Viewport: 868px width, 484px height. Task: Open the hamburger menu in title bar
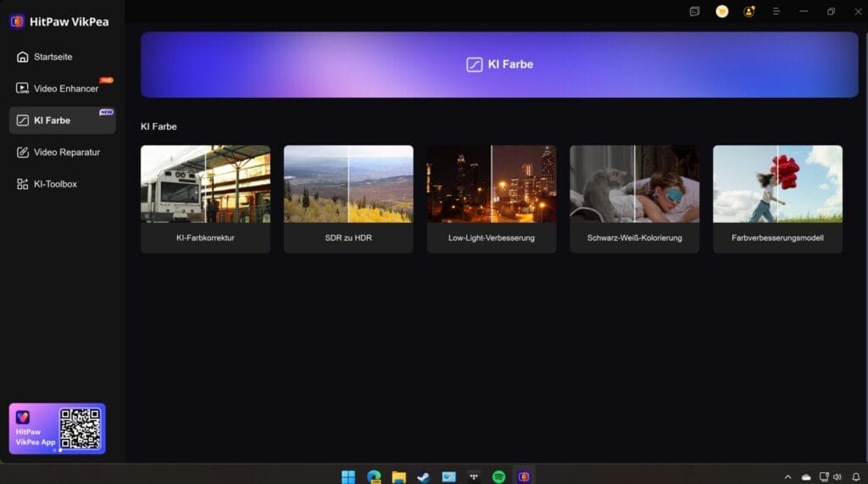pyautogui.click(x=776, y=12)
